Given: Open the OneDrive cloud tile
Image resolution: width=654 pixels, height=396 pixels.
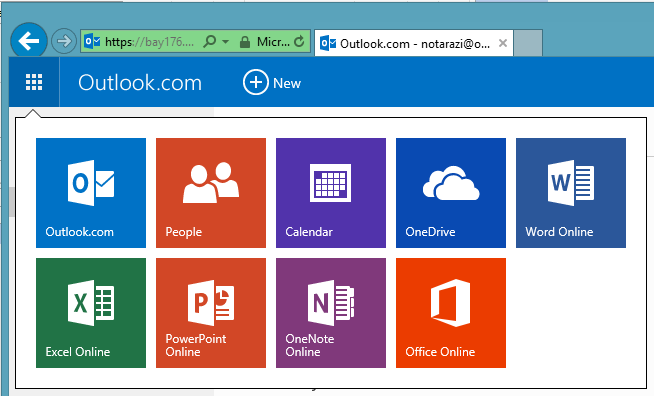Looking at the screenshot, I should [x=451, y=193].
